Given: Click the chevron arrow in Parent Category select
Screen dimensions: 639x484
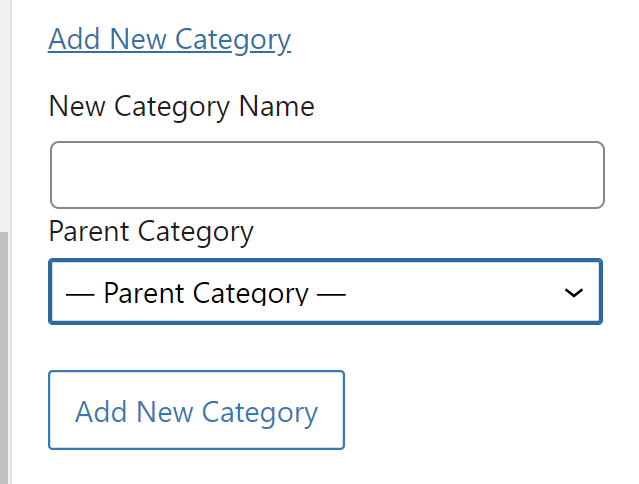Looking at the screenshot, I should [x=573, y=293].
